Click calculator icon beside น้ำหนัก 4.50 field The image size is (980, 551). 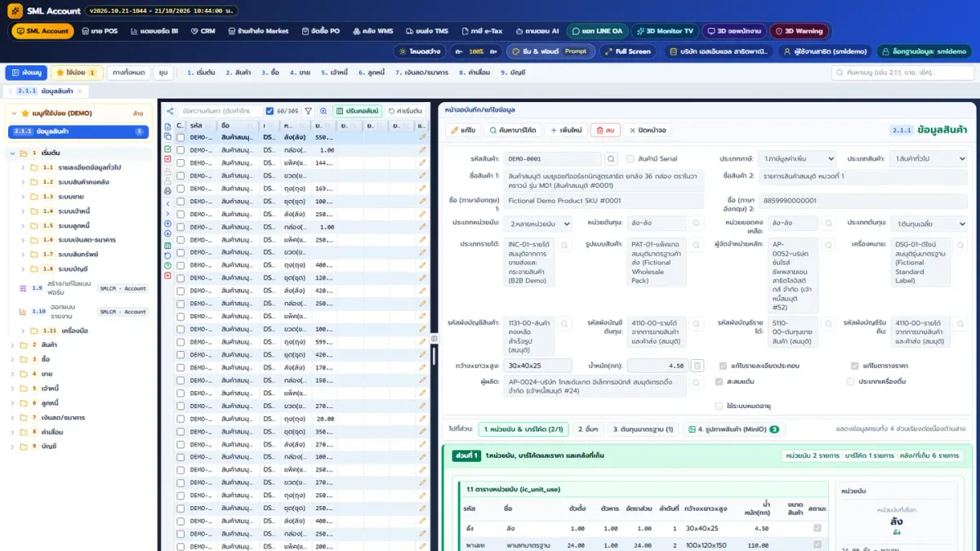click(697, 366)
